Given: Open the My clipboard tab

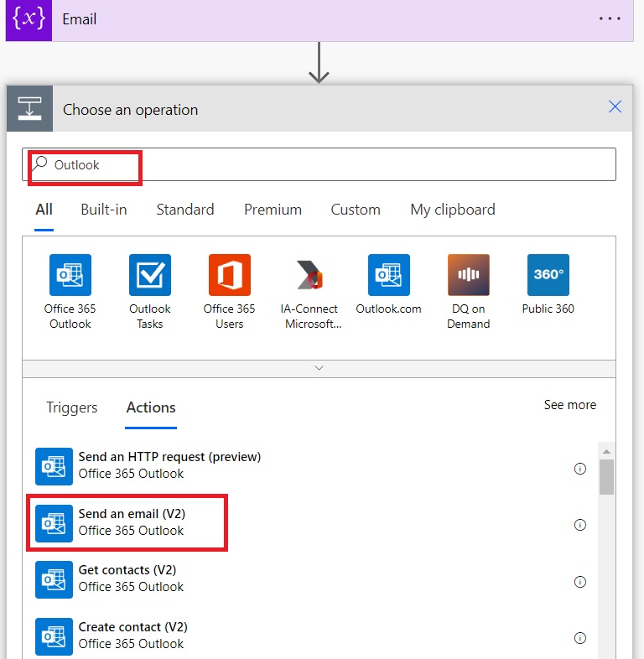Looking at the screenshot, I should [x=452, y=210].
